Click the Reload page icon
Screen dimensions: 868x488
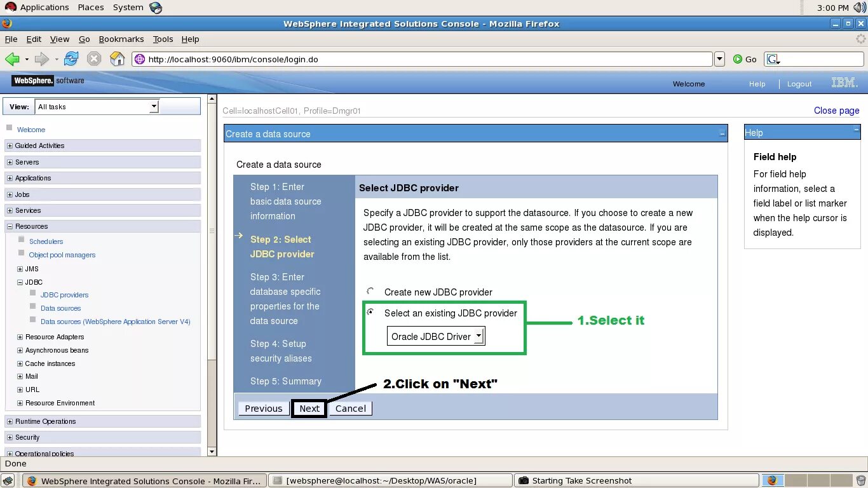tap(71, 59)
